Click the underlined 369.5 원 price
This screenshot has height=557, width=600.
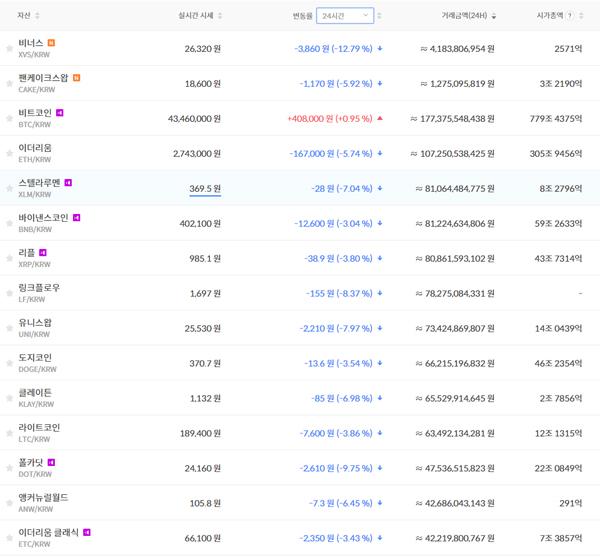pos(205,189)
